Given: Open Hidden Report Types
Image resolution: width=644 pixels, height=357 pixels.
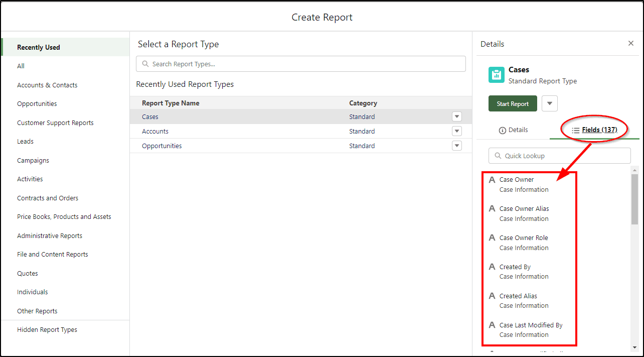Looking at the screenshot, I should [x=65, y=329].
